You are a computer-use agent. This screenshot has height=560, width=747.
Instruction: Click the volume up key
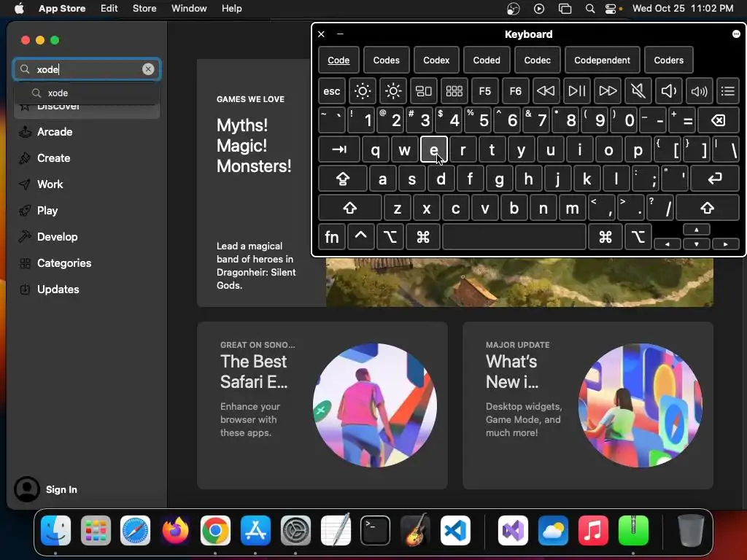click(699, 91)
